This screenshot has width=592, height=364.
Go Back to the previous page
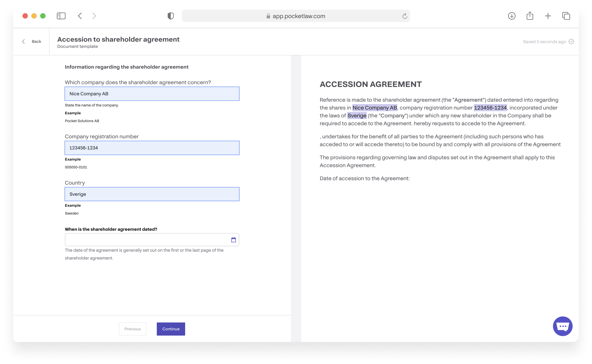(x=32, y=41)
